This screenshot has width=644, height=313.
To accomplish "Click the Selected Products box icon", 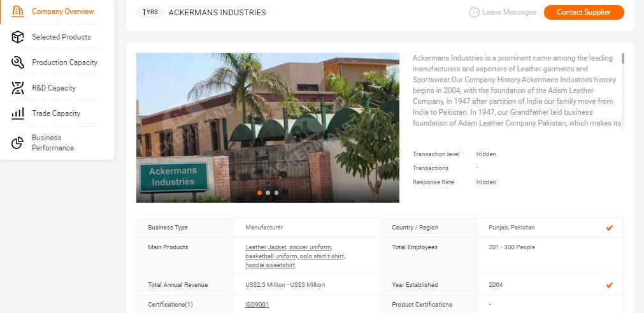I will 18,37.
